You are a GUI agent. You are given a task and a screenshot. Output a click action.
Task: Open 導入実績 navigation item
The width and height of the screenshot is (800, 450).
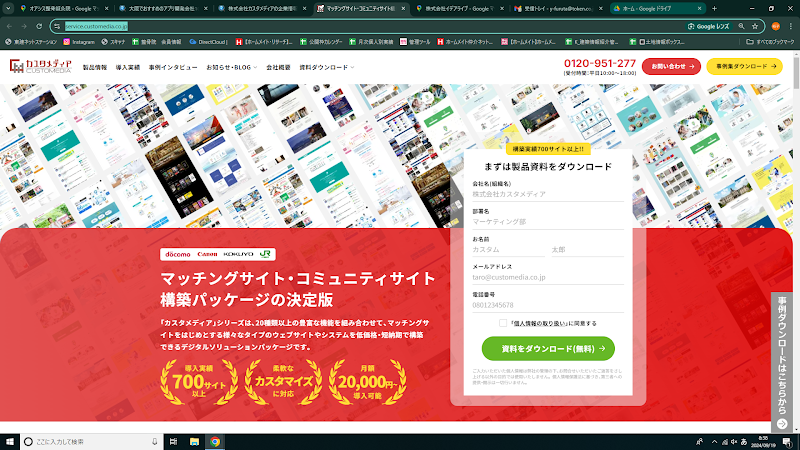click(x=128, y=67)
